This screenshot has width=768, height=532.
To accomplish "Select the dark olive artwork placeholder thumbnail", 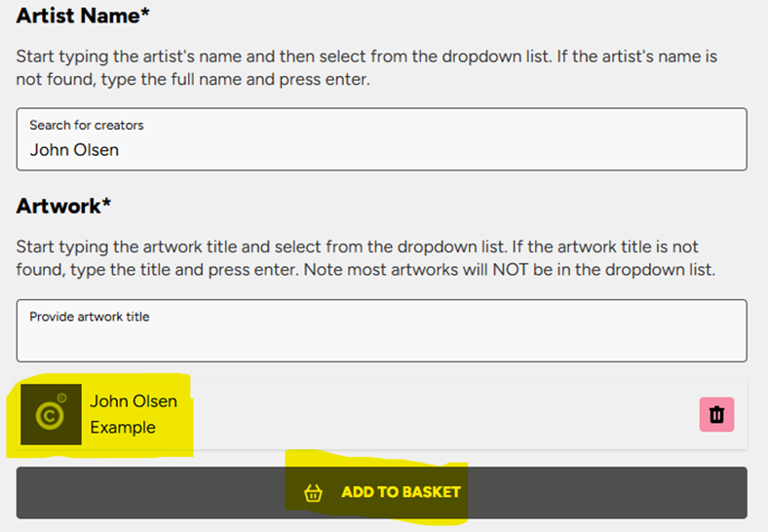I will [51, 414].
